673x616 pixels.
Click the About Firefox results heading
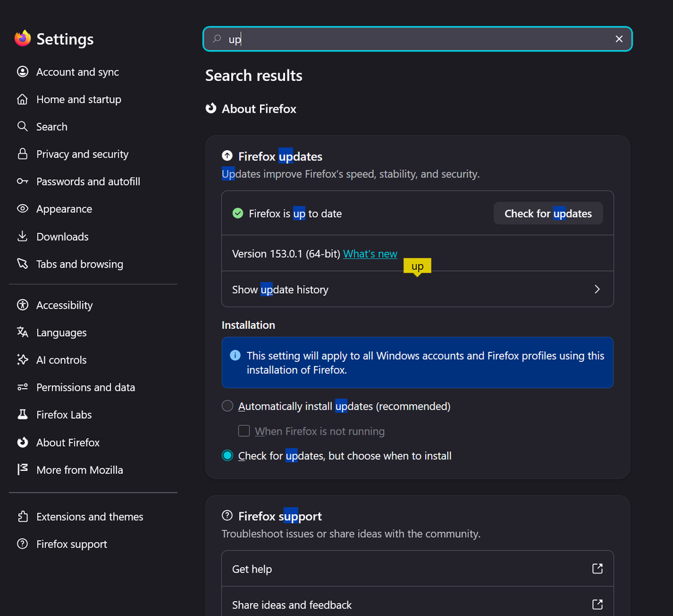click(x=259, y=109)
